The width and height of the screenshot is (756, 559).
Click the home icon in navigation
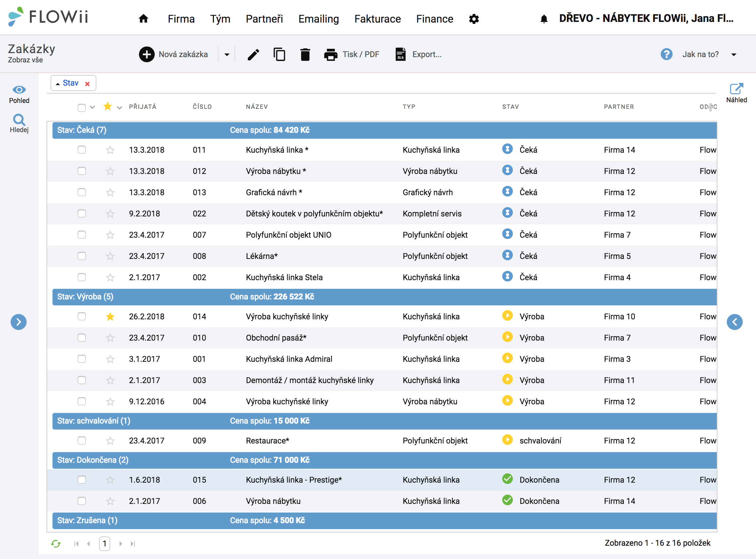click(143, 19)
